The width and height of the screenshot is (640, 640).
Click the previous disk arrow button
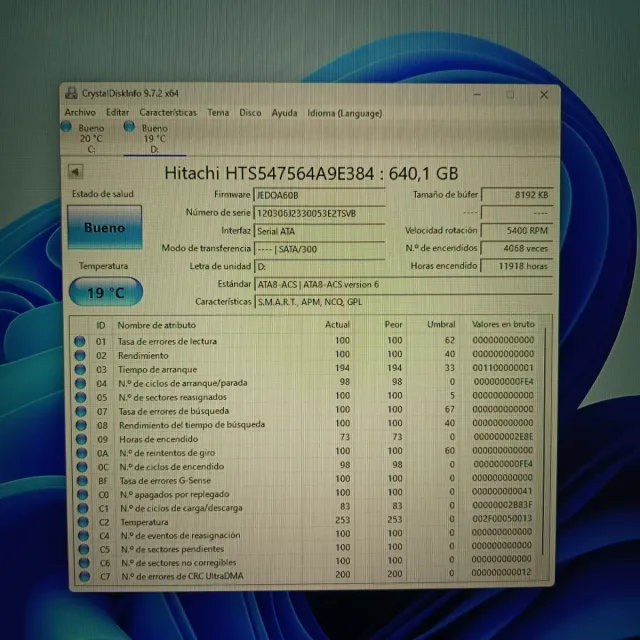pyautogui.click(x=76, y=173)
